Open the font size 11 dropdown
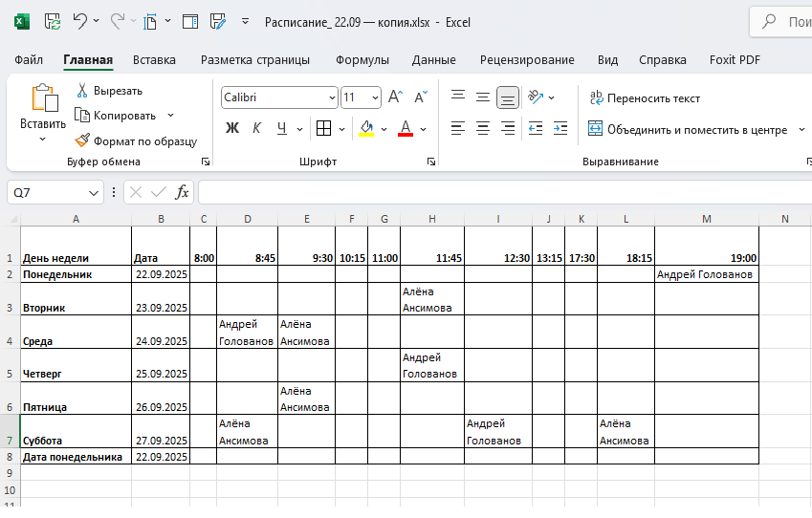The height and width of the screenshot is (518, 812). (x=375, y=97)
